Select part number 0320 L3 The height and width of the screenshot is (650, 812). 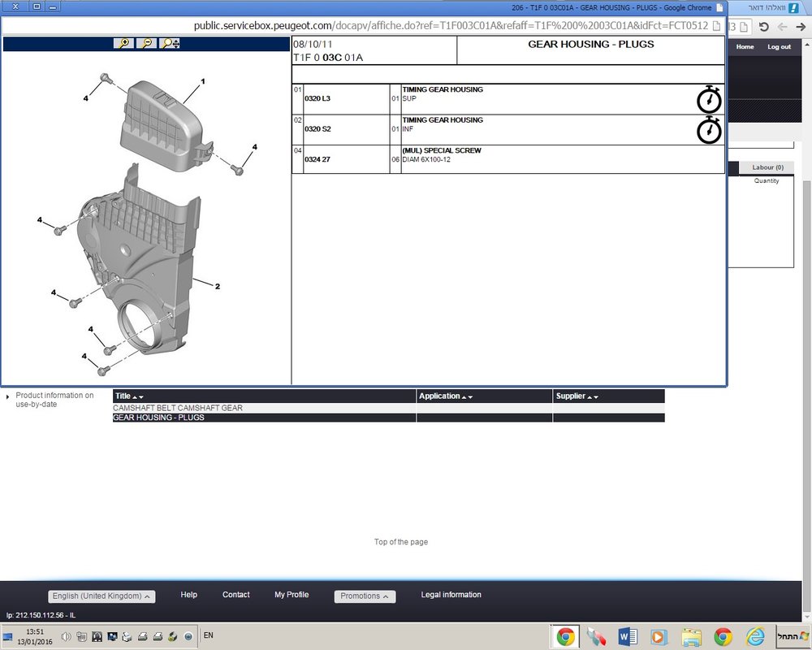click(317, 98)
